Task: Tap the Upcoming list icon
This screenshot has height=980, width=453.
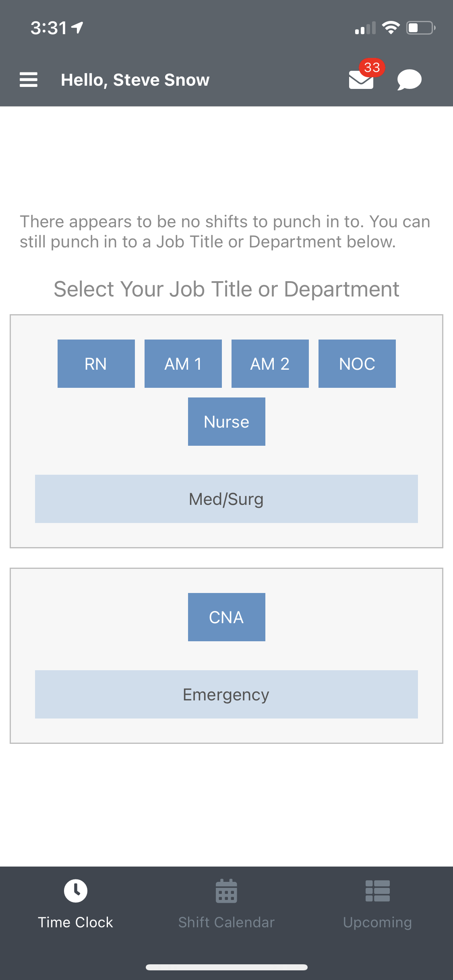Action: tap(377, 891)
